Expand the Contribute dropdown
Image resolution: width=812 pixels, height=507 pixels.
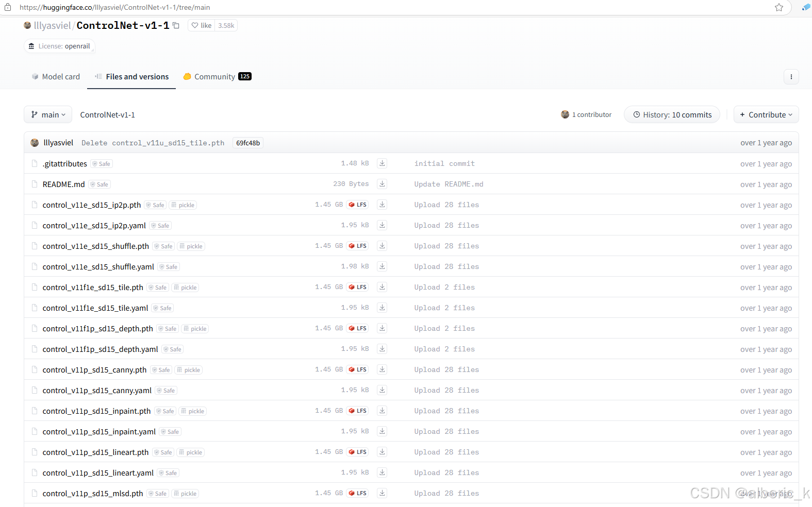click(x=766, y=114)
